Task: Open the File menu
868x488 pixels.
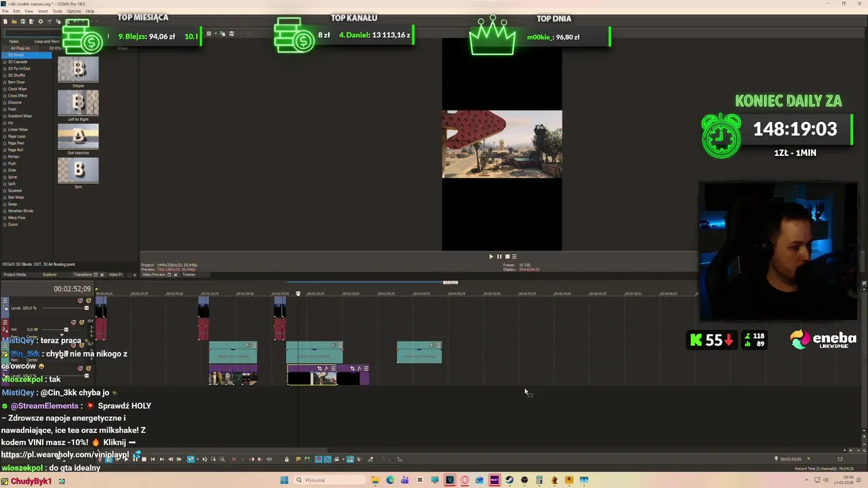Action: click(5, 11)
